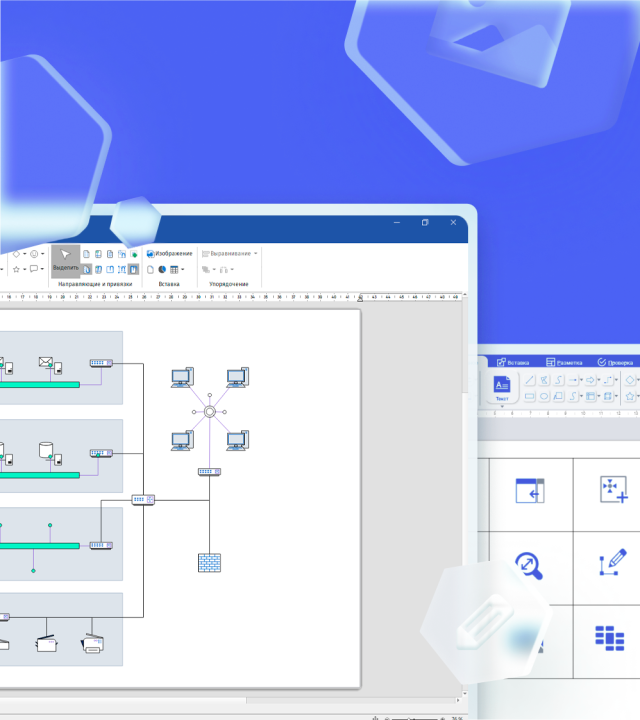This screenshot has height=720, width=640.
Task: Switch to the Вставка tab
Action: click(x=512, y=362)
